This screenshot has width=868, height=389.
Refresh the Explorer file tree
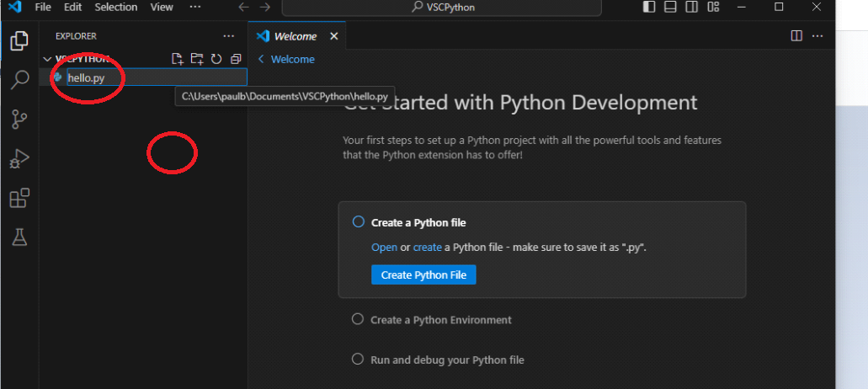(216, 59)
